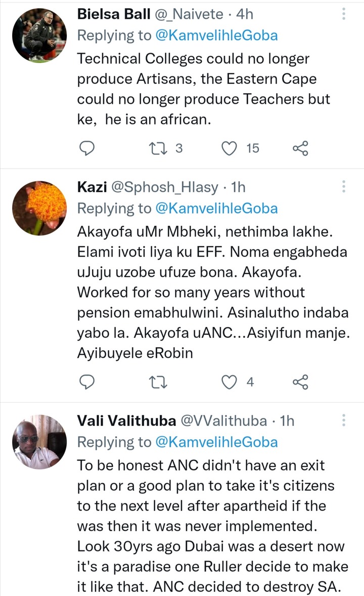Open Bielsa Ball's profile picture
The image size is (364, 596).
pyautogui.click(x=39, y=35)
